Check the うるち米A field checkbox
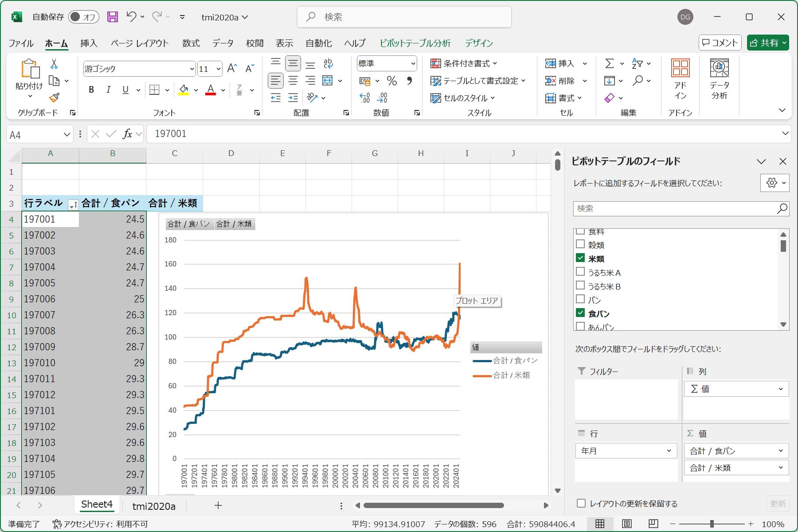 pyautogui.click(x=580, y=272)
